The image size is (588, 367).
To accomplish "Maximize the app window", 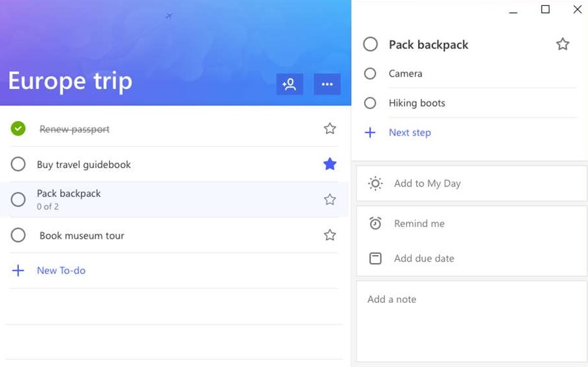I will [545, 9].
